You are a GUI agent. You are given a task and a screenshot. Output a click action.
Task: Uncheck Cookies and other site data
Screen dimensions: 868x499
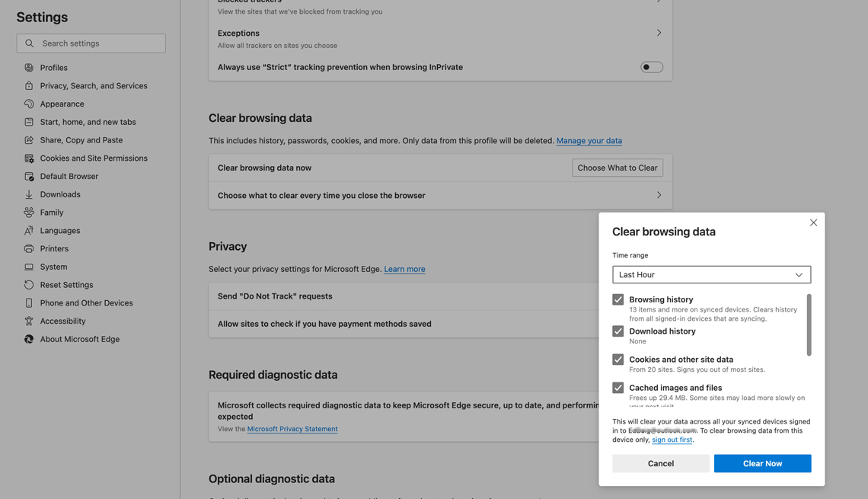[618, 360]
